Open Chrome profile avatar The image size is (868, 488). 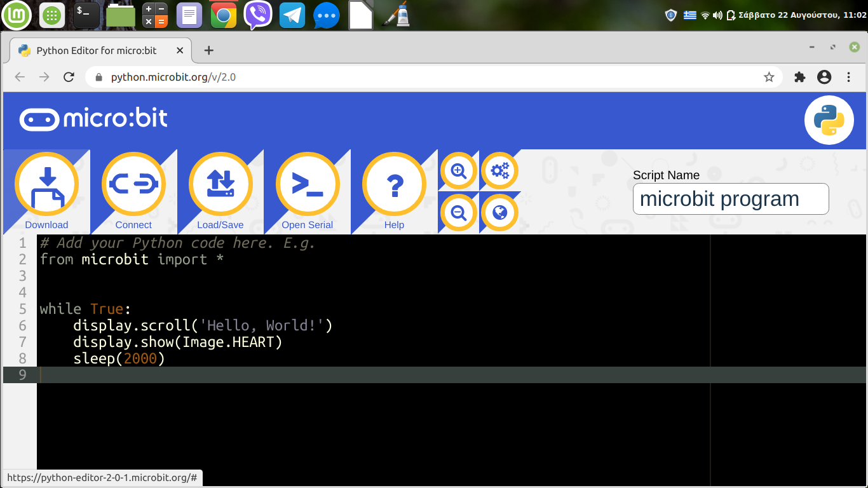pos(824,77)
